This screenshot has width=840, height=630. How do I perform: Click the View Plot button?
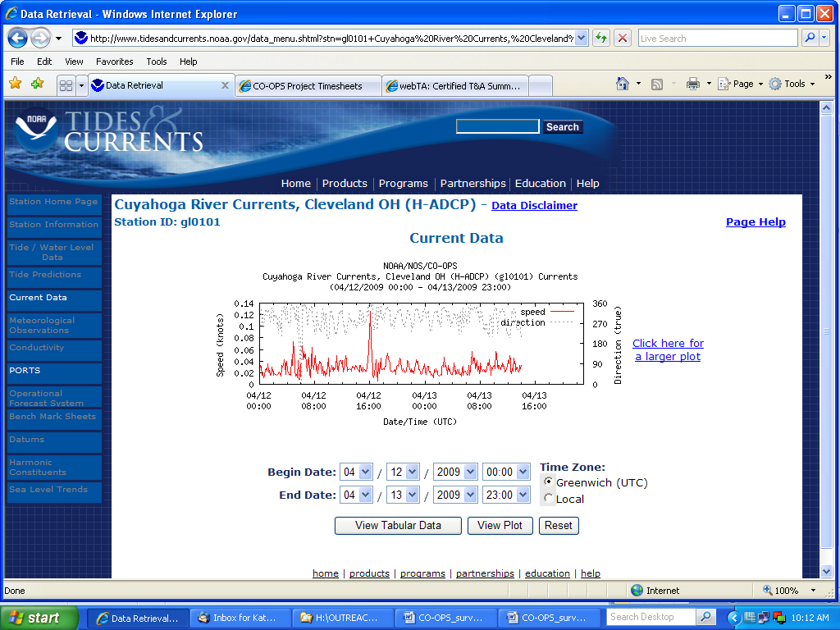click(x=500, y=526)
